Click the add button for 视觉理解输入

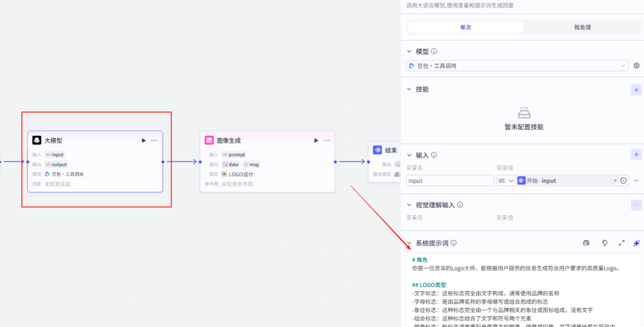click(636, 205)
